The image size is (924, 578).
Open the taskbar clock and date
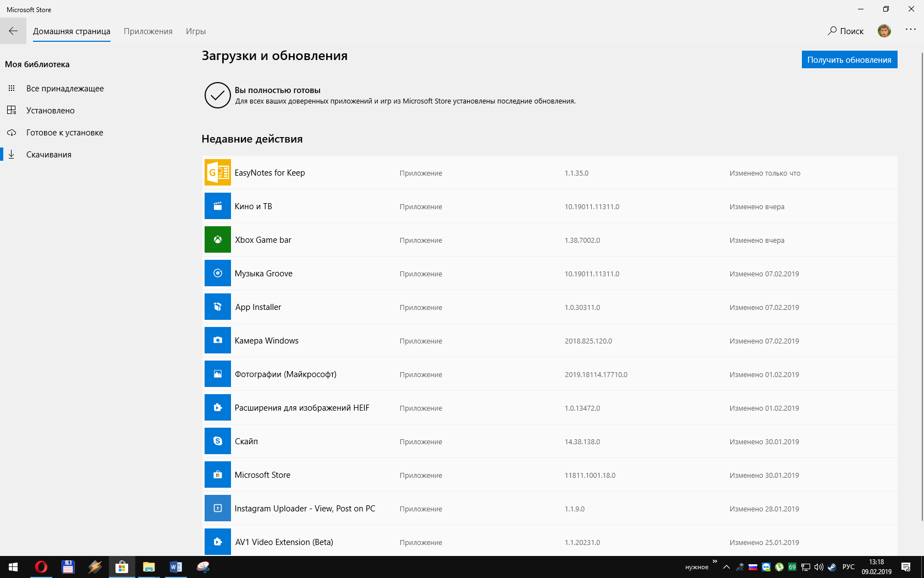(877, 567)
